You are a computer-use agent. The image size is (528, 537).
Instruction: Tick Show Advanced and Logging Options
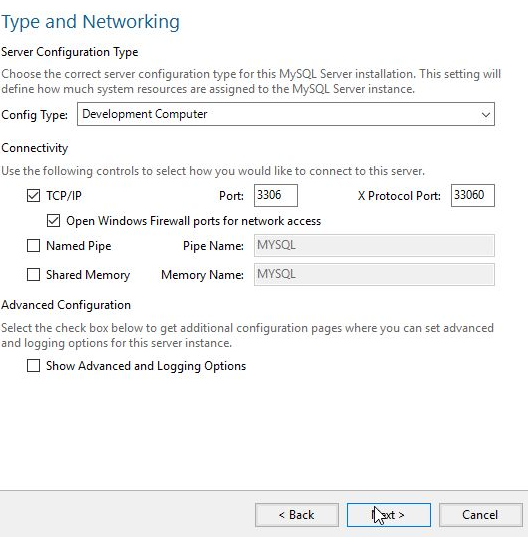pos(33,365)
